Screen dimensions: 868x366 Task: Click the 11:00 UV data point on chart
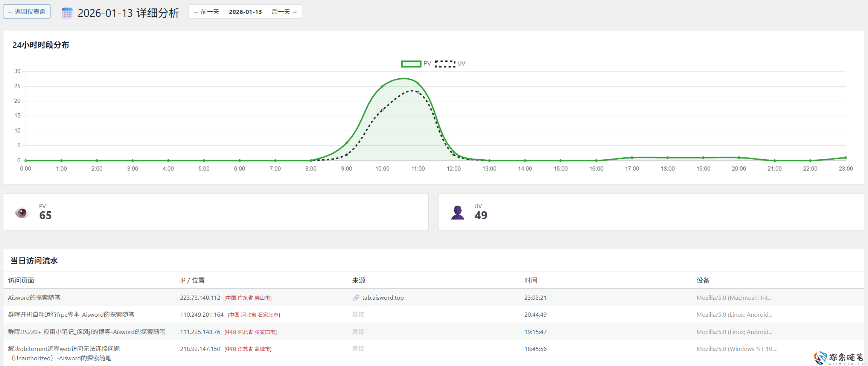pyautogui.click(x=418, y=92)
